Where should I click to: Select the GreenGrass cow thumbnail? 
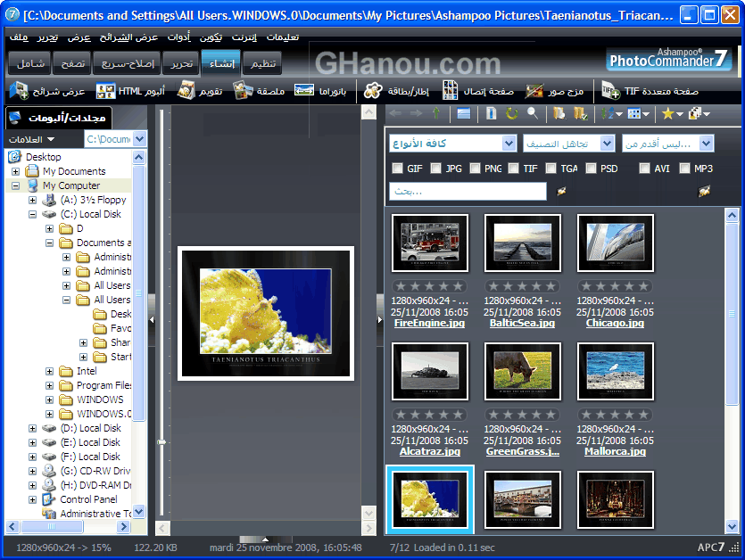[522, 372]
